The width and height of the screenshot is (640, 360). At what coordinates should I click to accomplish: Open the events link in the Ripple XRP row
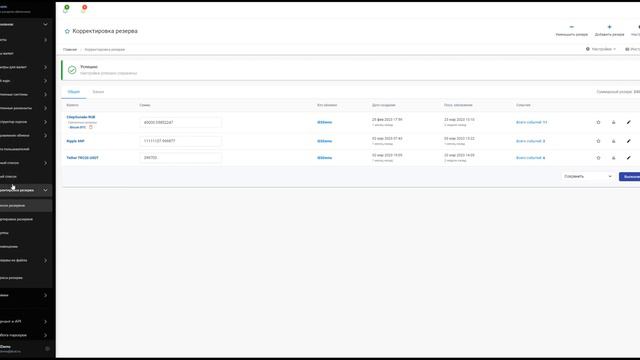(531, 141)
